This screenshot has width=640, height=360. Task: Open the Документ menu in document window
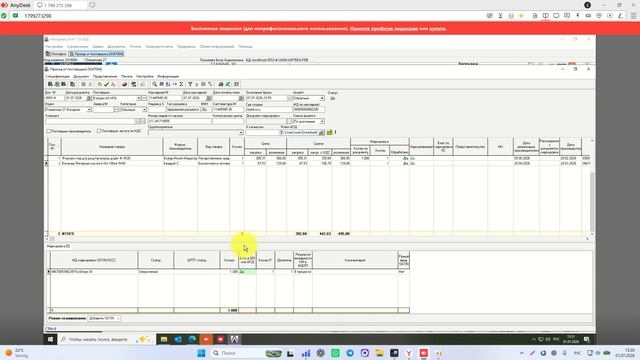pyautogui.click(x=81, y=76)
